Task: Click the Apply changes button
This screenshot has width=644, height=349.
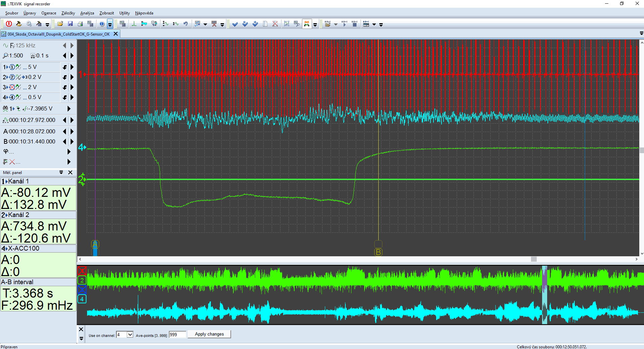Action: point(209,334)
